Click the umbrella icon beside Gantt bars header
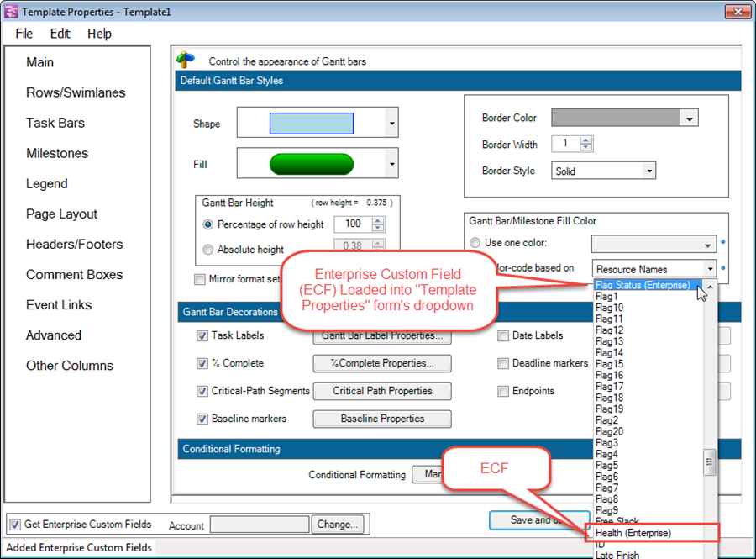This screenshot has height=559, width=756. click(186, 61)
